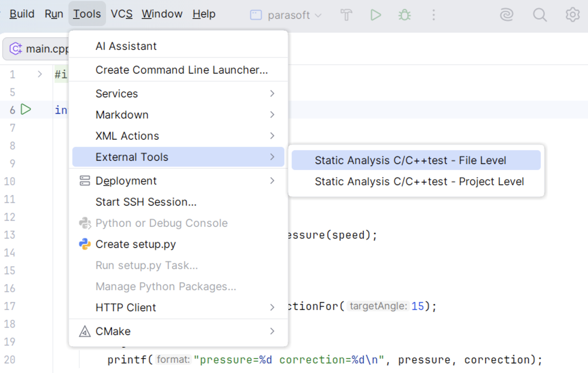Expand the Markdown submenu arrow
This screenshot has width=588, height=373.
tap(272, 115)
